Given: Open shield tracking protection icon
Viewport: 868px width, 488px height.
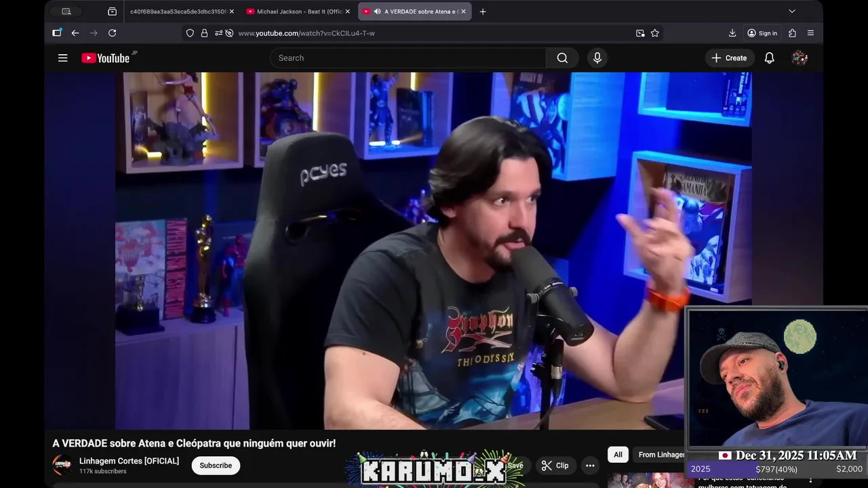Looking at the screenshot, I should (x=190, y=33).
